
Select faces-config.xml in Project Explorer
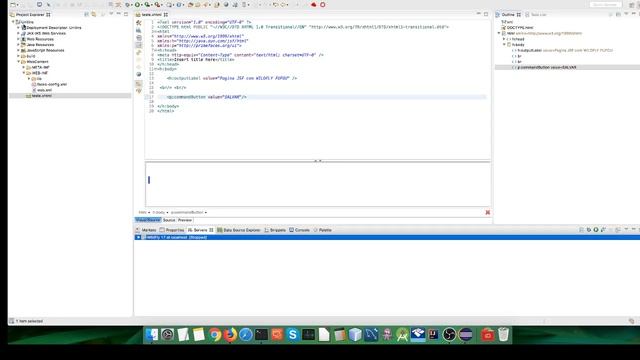click(x=52, y=84)
